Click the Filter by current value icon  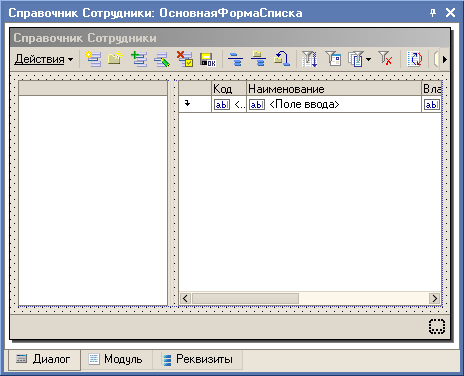click(333, 59)
